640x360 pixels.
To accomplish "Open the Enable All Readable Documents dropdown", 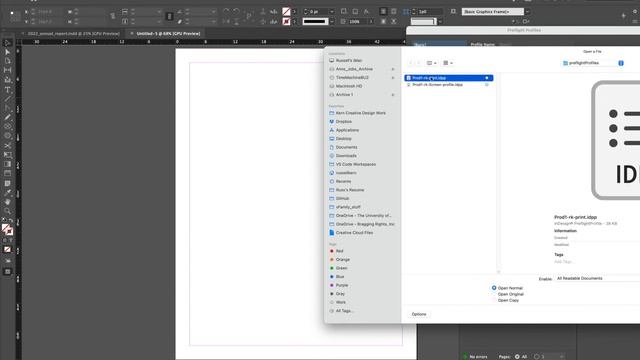I will [x=598, y=278].
